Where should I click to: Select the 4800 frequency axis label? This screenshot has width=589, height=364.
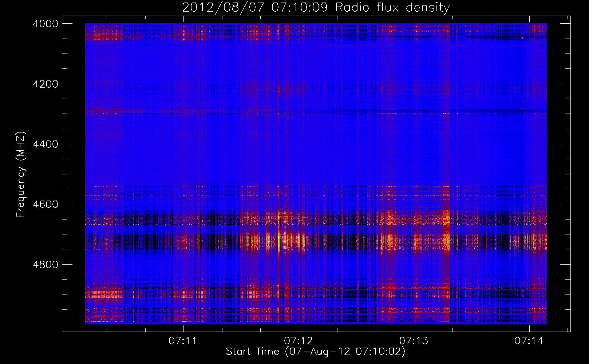(46, 264)
